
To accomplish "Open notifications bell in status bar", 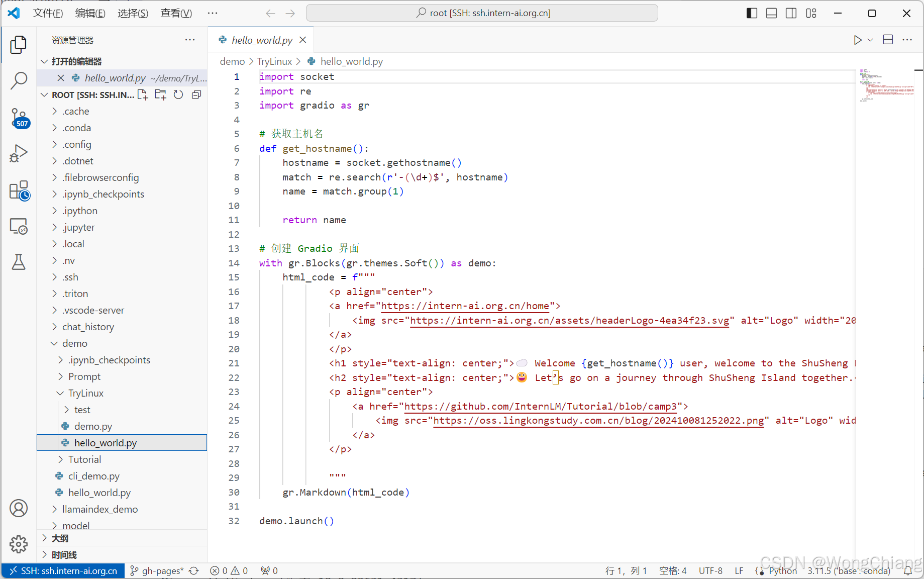I will coord(907,570).
